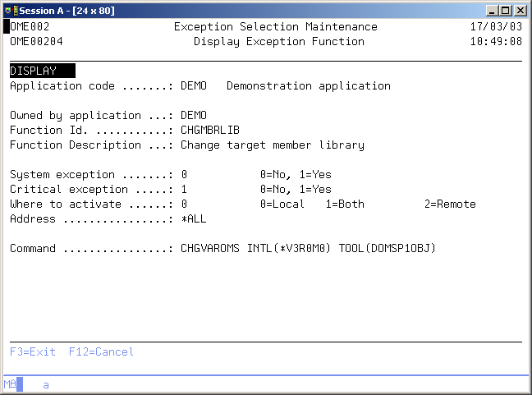Click the System exception value 0
Image resolution: width=532 pixels, height=395 pixels.
tap(184, 174)
